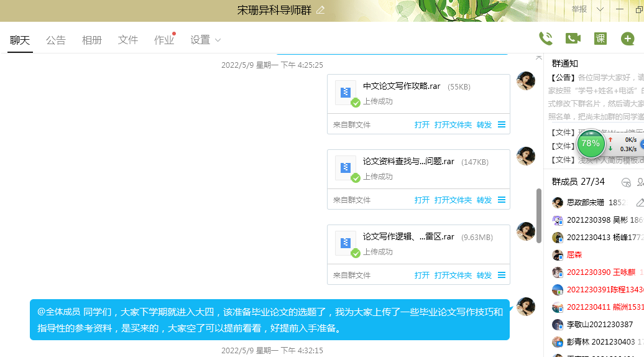Expand the title bar dropdown arrow next to 举报
The width and height of the screenshot is (644, 357).
pos(600,9)
